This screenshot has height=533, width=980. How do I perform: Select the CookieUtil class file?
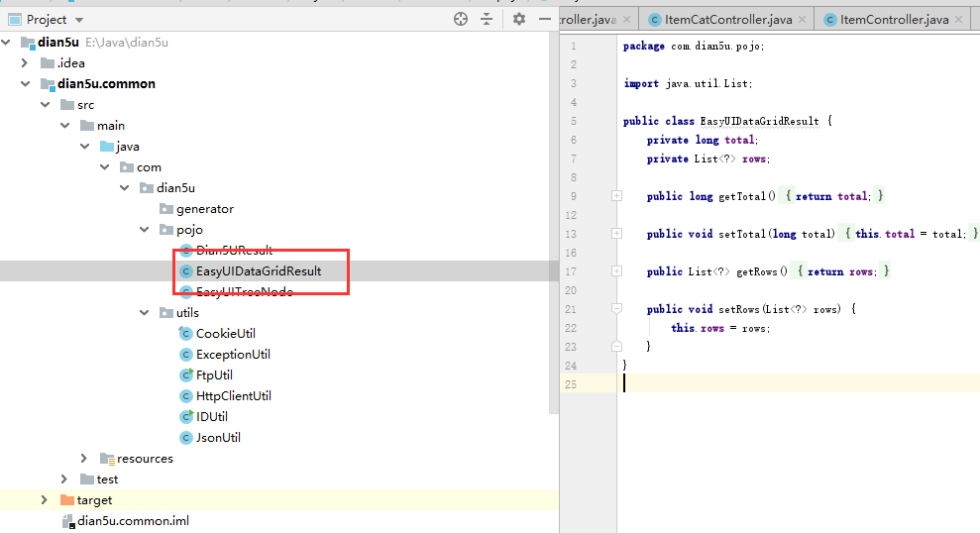pyautogui.click(x=225, y=333)
